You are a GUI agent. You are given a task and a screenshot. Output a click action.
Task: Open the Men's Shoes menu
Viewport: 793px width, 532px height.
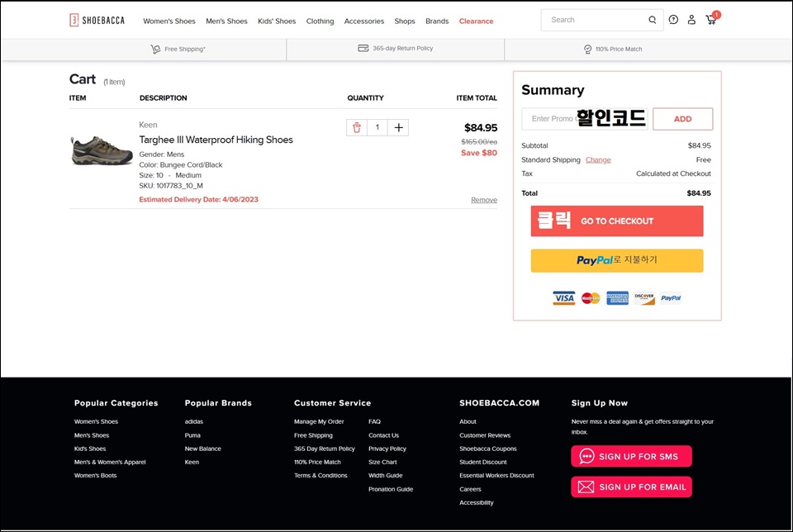(226, 21)
